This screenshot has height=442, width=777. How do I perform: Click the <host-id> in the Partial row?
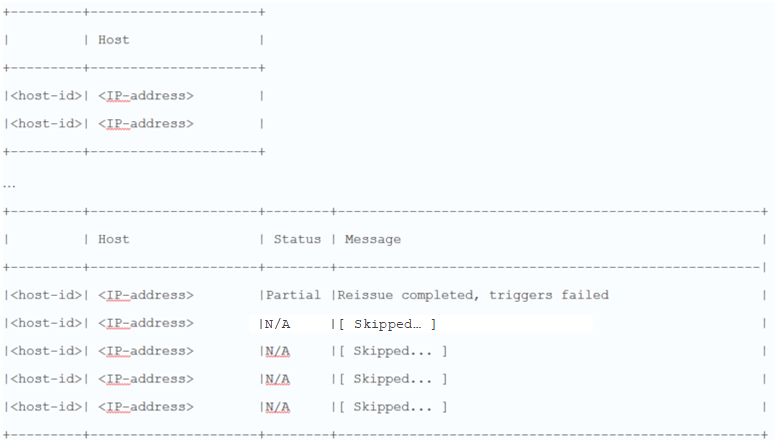45,295
